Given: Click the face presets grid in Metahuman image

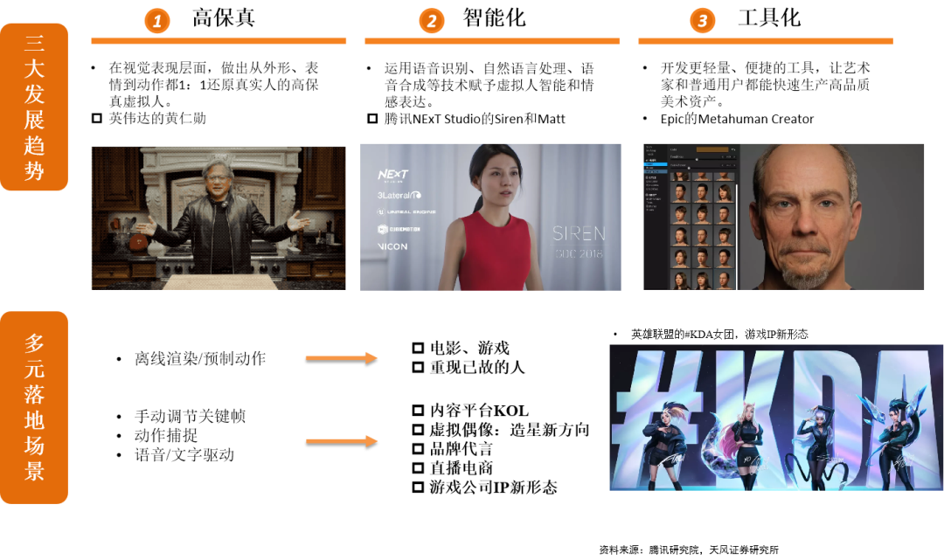Looking at the screenshot, I should click(703, 229).
